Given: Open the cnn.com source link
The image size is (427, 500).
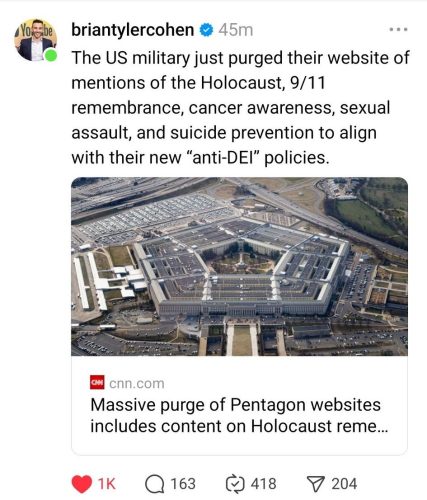Looking at the screenshot, I should (x=137, y=383).
